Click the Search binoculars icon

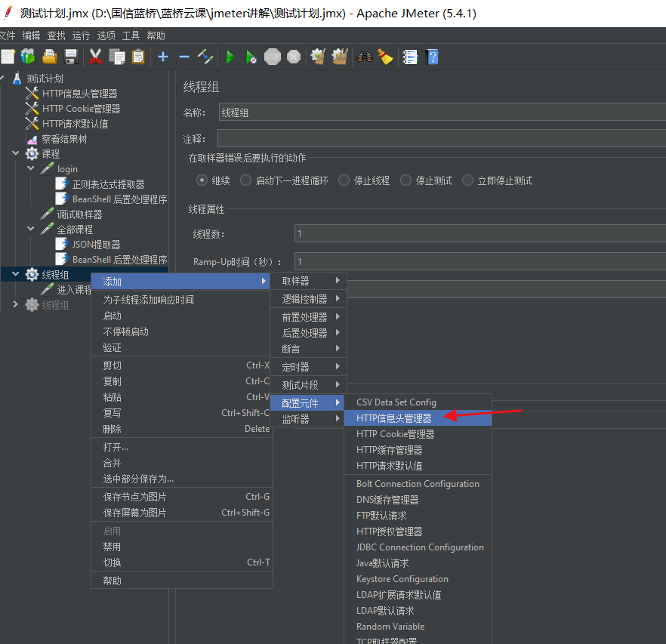pos(365,57)
